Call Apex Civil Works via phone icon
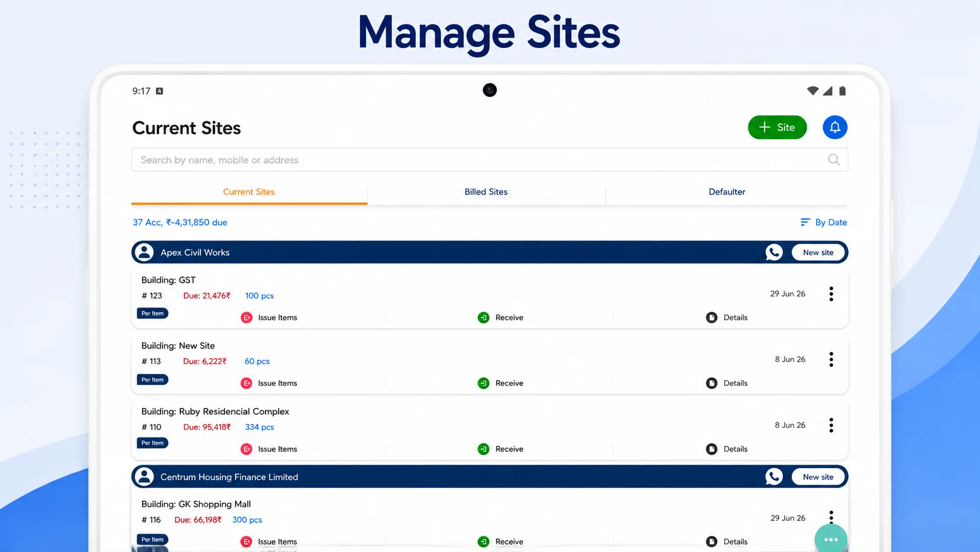 tap(774, 252)
